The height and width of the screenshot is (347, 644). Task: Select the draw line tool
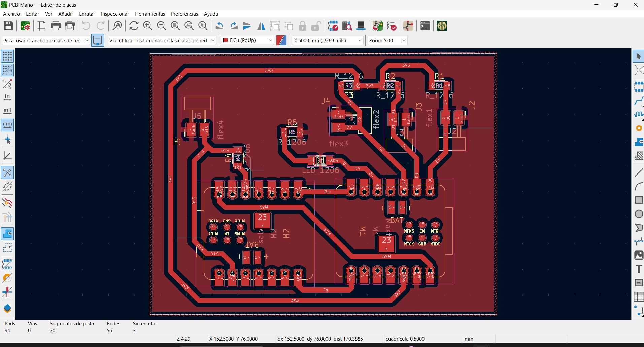click(x=639, y=172)
